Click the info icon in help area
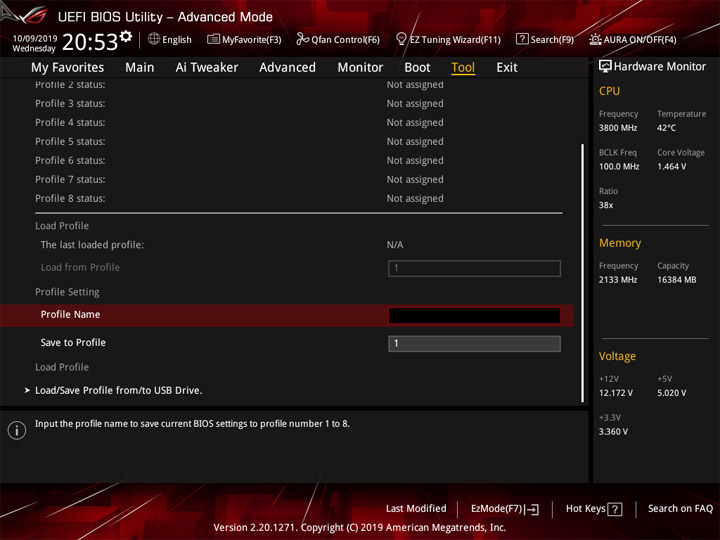This screenshot has height=540, width=720. tap(17, 430)
